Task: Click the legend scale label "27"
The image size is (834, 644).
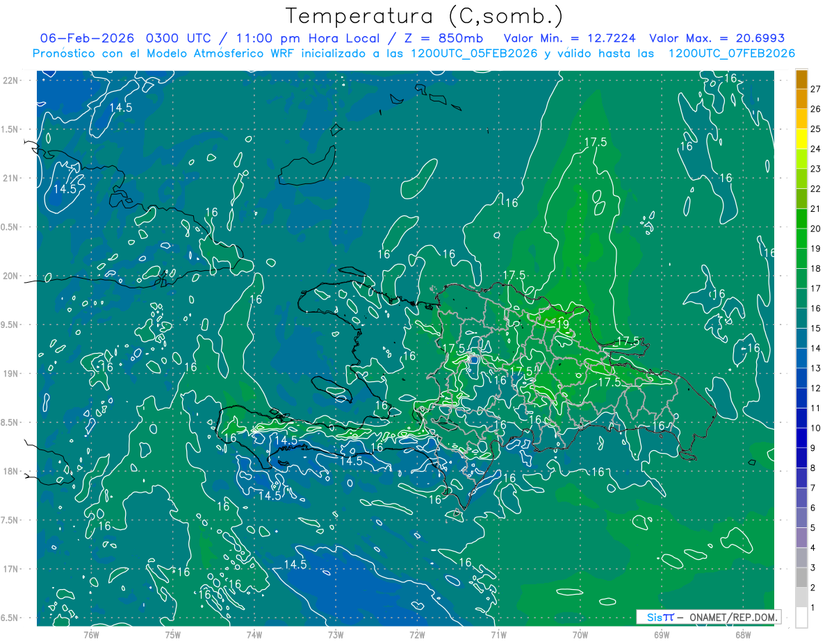Action: point(816,89)
